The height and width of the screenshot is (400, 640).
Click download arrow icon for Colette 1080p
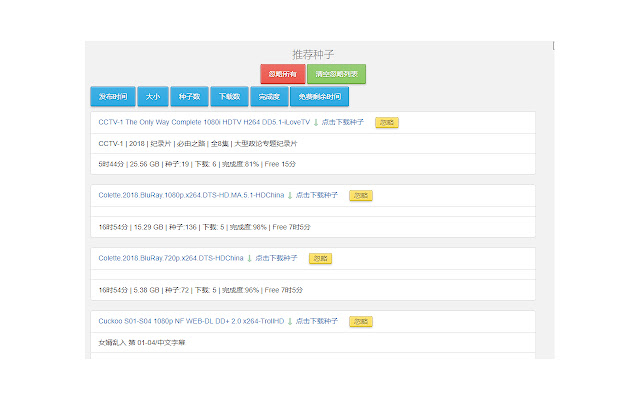290,196
